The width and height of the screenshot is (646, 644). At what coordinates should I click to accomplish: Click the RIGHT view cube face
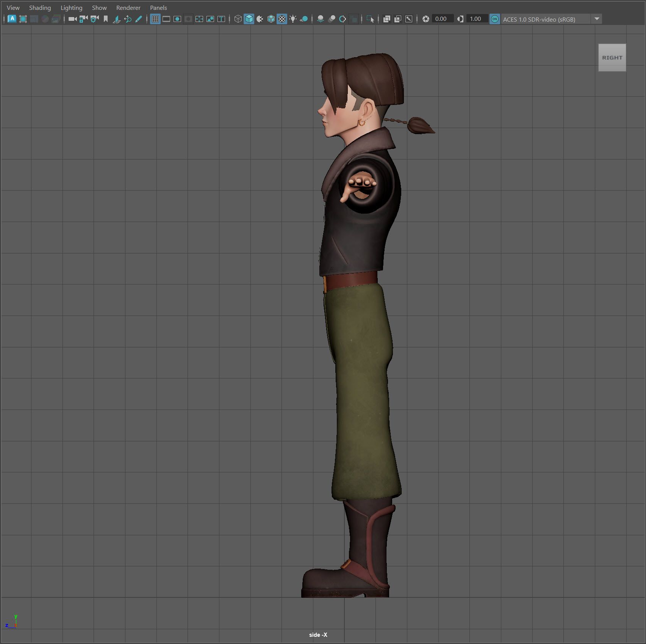(x=612, y=58)
